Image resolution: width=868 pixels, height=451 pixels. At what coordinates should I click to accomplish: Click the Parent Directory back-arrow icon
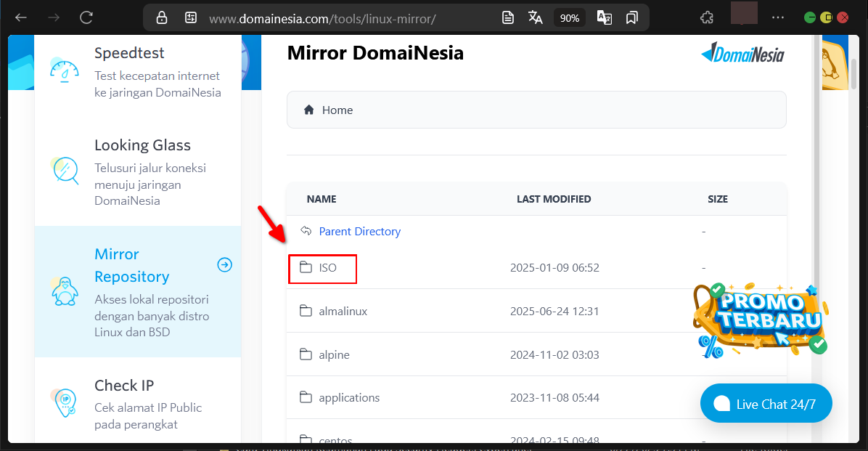(306, 230)
